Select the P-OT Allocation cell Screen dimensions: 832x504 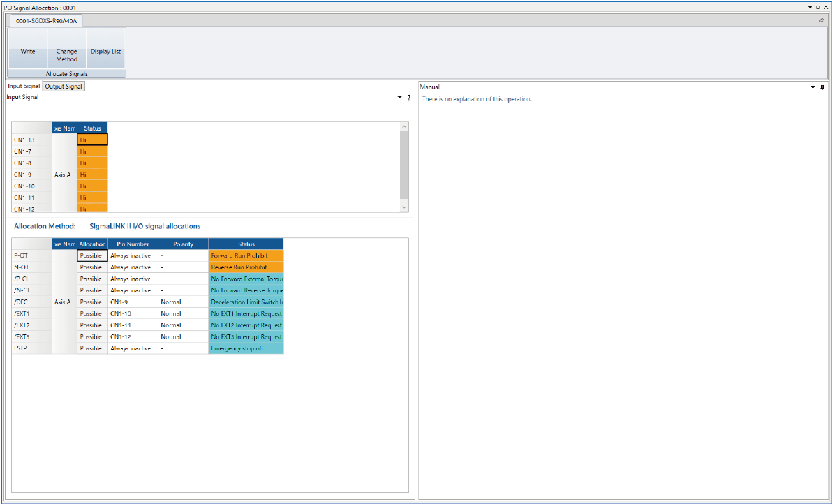pyautogui.click(x=92, y=256)
